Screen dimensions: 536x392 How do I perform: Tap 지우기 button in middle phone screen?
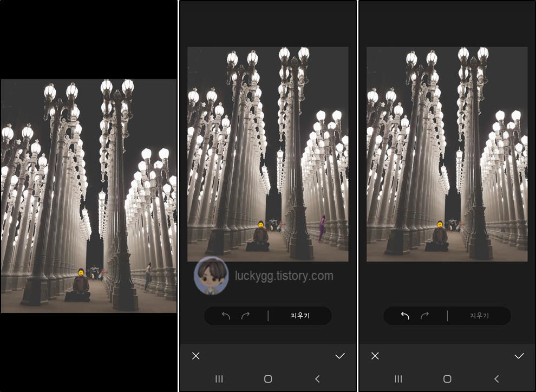300,316
